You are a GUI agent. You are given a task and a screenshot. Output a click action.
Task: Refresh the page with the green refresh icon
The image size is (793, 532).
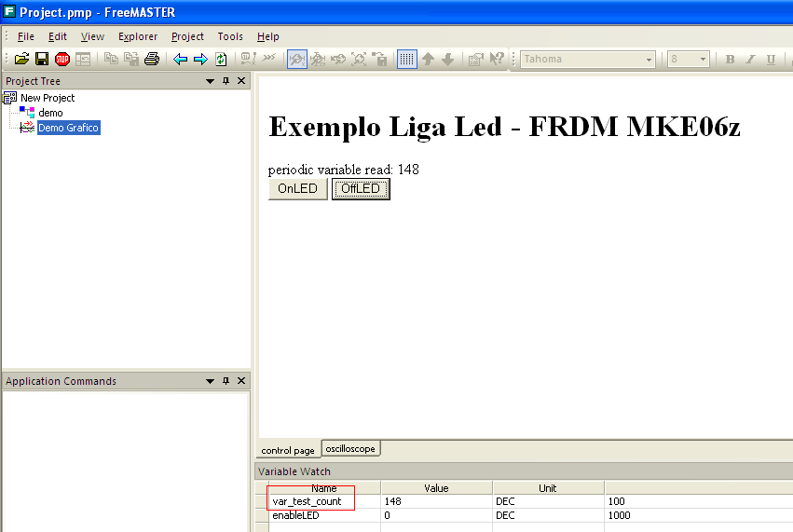pos(221,60)
